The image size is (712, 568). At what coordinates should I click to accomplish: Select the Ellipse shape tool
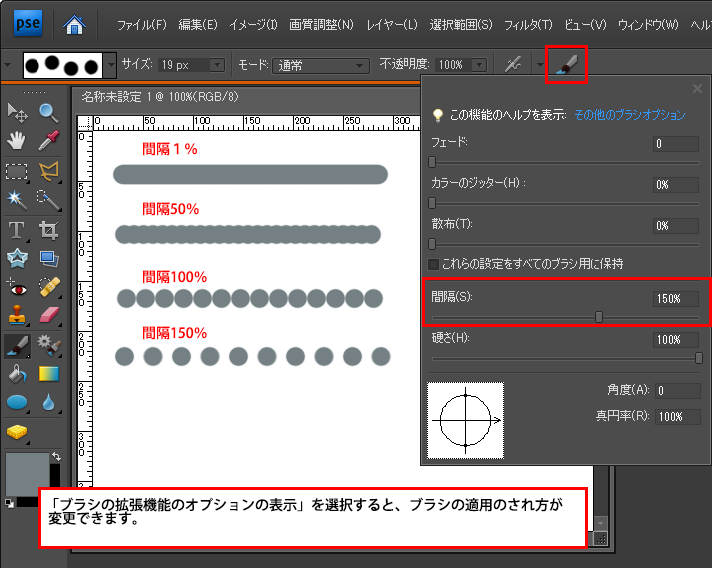[x=17, y=402]
